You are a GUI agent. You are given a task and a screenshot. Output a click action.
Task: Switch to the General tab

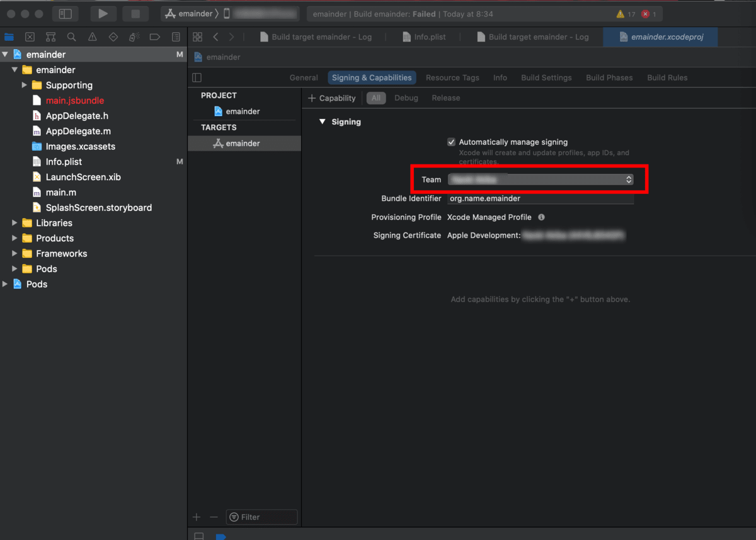pyautogui.click(x=304, y=78)
